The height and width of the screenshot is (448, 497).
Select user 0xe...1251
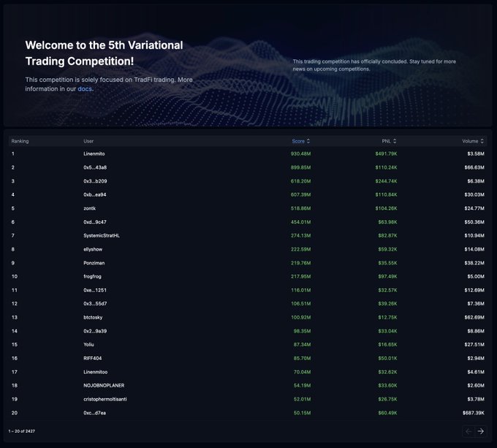pyautogui.click(x=95, y=290)
